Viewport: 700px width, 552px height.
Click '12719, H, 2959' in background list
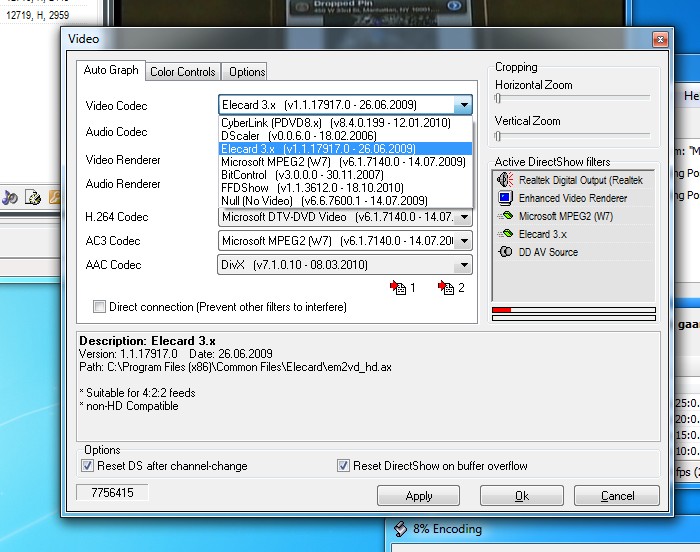coord(38,15)
